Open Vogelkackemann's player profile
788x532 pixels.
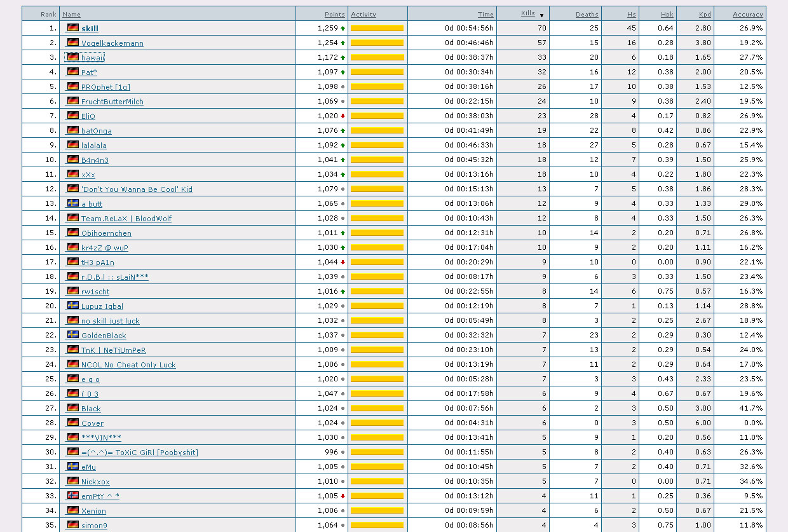click(112, 43)
